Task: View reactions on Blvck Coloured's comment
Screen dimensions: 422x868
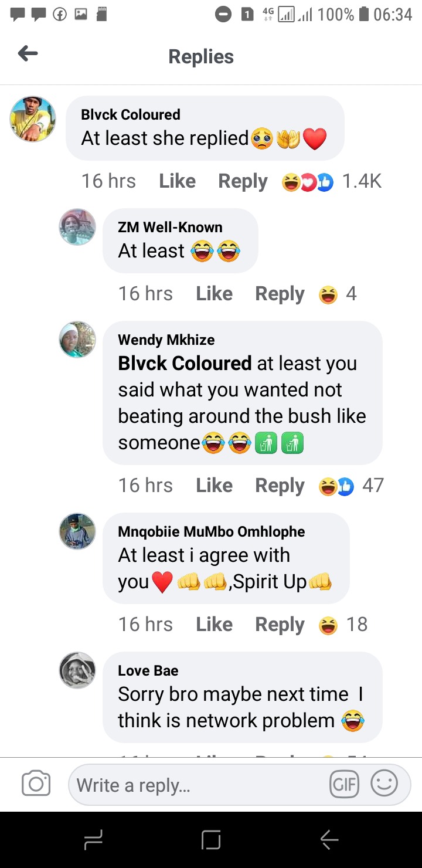Action: coord(332,182)
